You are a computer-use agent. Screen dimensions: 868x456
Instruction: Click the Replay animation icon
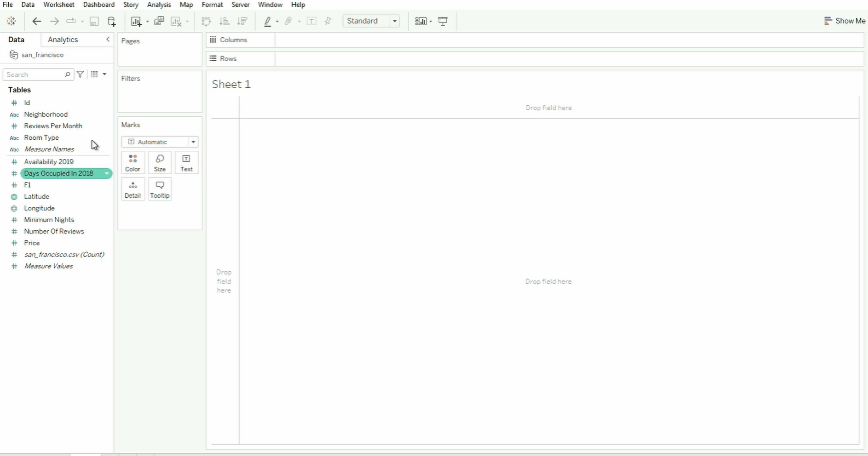coord(71,21)
